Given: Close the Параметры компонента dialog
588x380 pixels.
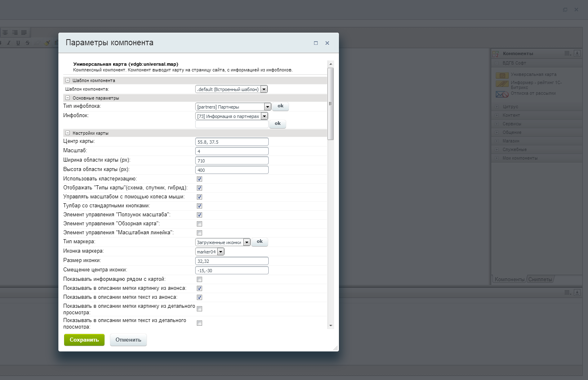Looking at the screenshot, I should tap(327, 43).
